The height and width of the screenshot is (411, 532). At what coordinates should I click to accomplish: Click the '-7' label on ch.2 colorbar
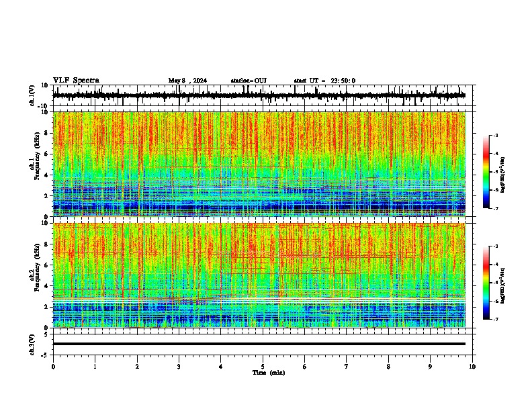[x=496, y=319]
